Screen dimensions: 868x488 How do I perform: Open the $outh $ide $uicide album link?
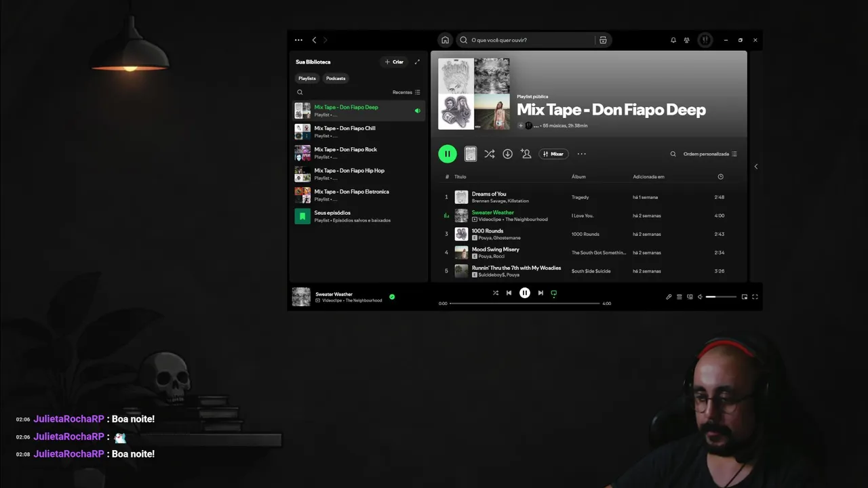[591, 271]
